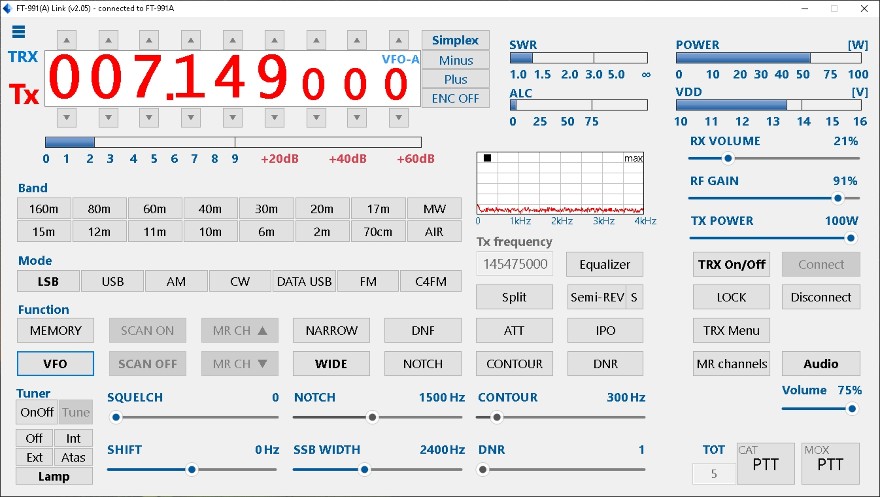Toggle ENC OFF button
This screenshot has height=497, width=880.
455,98
